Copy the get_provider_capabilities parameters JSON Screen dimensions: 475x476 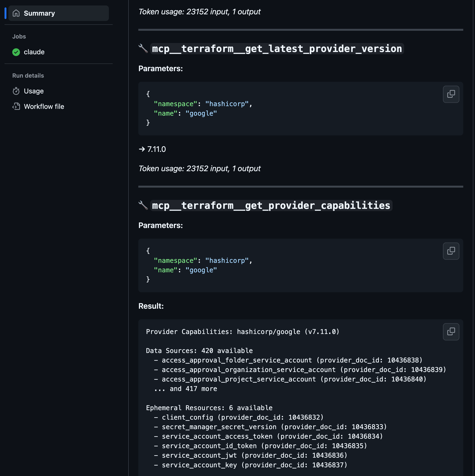[x=451, y=251]
